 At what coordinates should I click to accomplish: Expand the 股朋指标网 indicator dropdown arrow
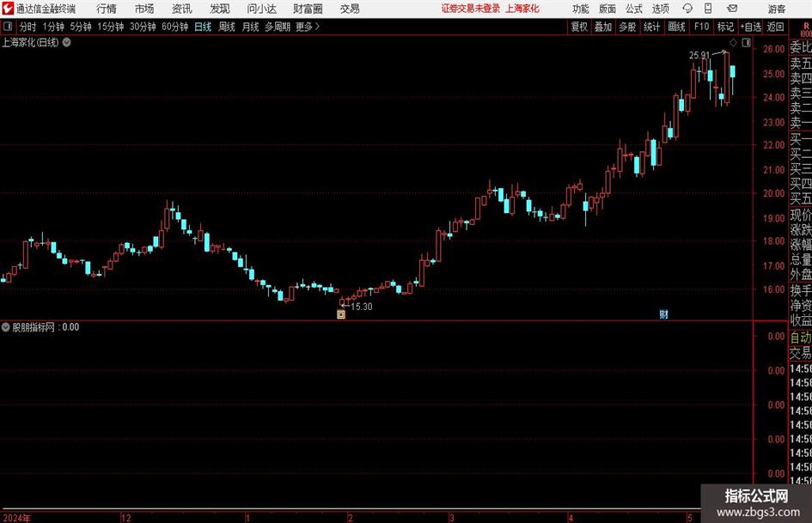[6, 326]
